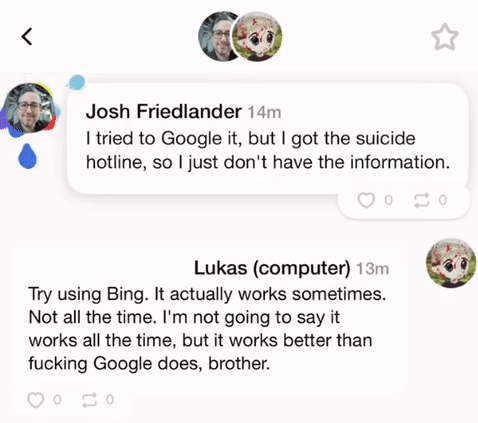478x423 pixels.
Task: Select Lukas's reply text about Bing
Action: [207, 328]
